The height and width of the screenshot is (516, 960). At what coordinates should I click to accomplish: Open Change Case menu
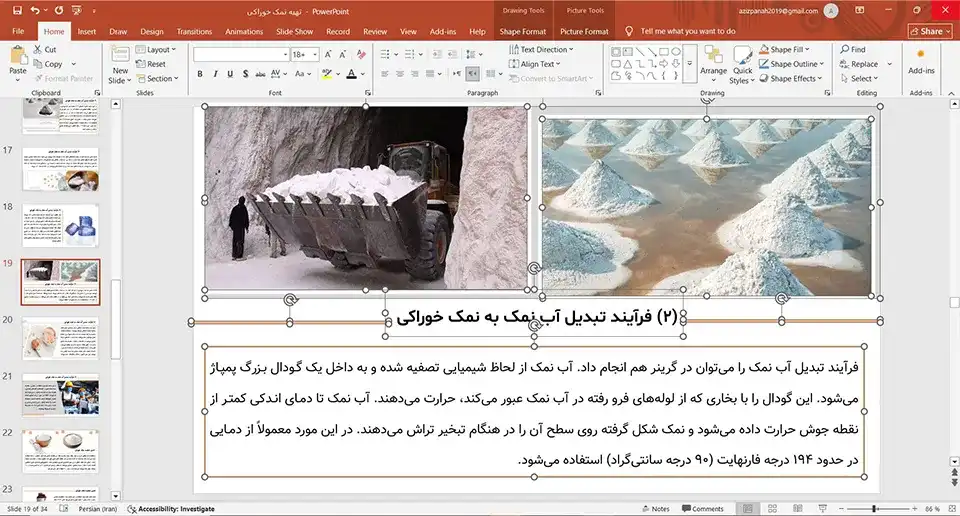click(302, 74)
